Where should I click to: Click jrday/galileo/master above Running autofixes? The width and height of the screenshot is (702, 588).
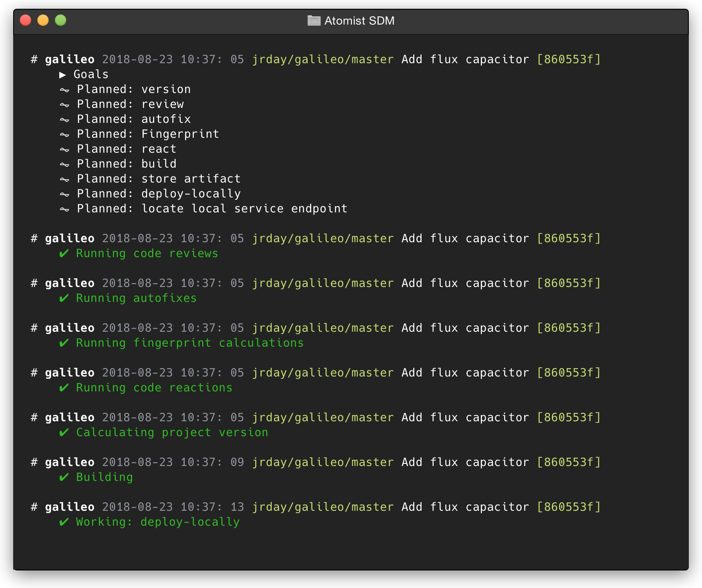tap(323, 283)
